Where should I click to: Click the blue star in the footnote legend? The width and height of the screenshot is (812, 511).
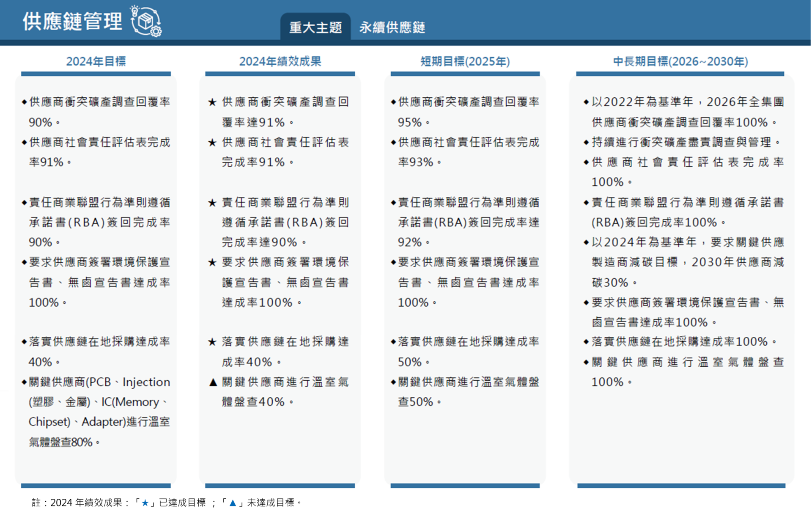click(145, 503)
